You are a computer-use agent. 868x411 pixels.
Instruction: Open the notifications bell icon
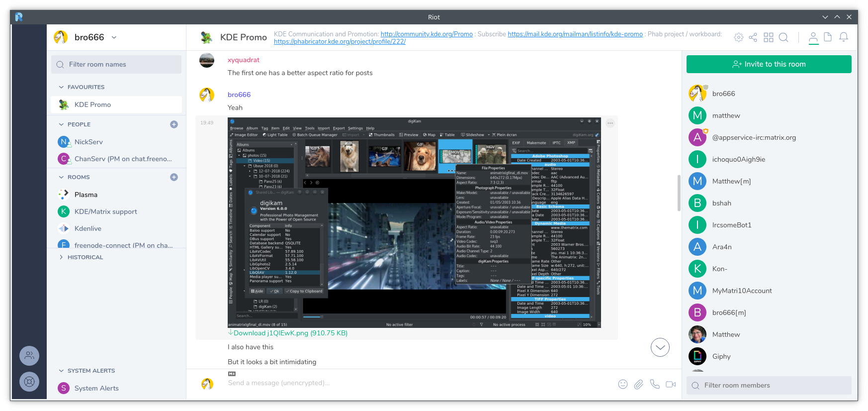(844, 37)
